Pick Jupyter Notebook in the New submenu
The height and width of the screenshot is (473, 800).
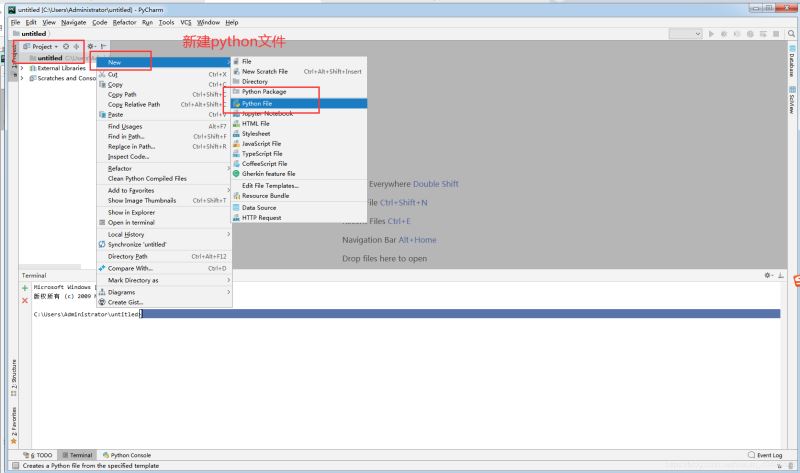(x=299, y=113)
